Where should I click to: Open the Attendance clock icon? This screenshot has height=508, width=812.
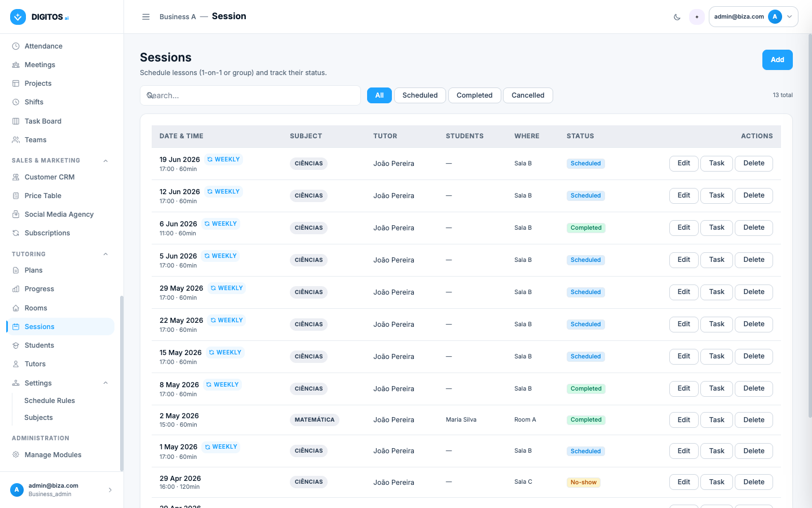point(16,46)
